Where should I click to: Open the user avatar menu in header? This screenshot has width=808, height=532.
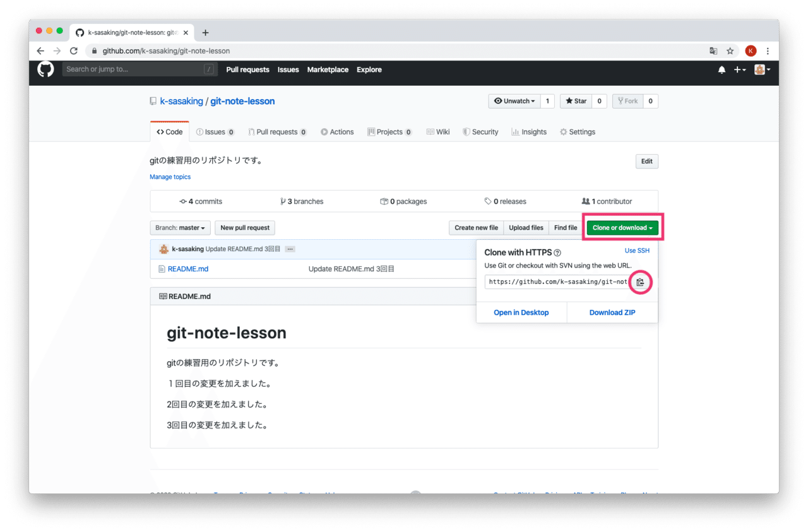coord(762,69)
